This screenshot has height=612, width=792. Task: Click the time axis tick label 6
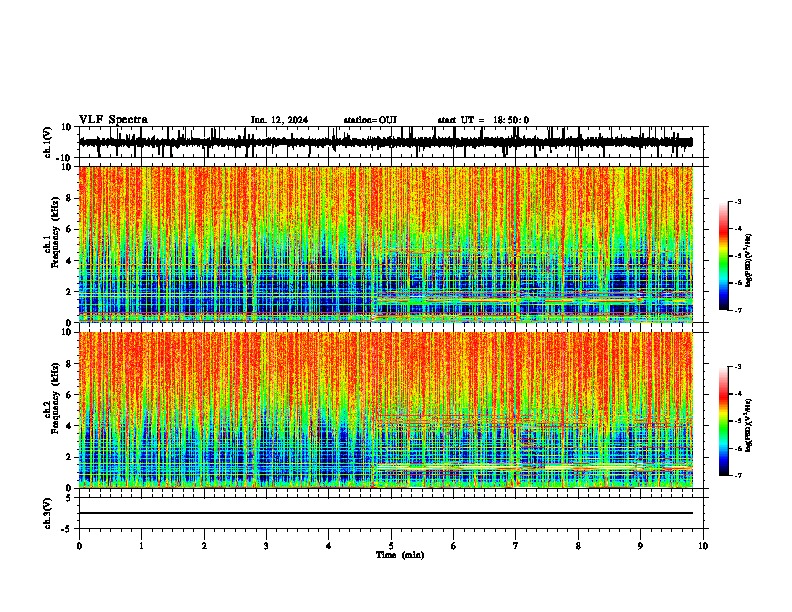[453, 546]
